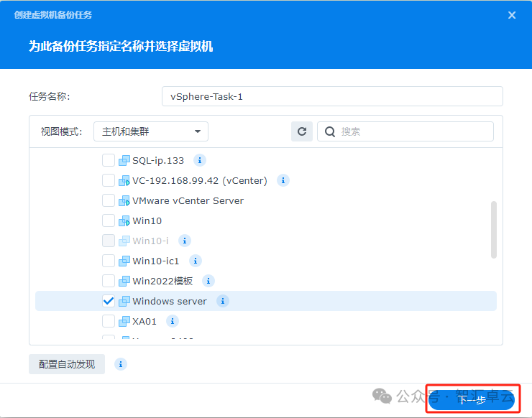The height and width of the screenshot is (418, 532).
Task: Click the info icon next to Windows server
Action: 223,301
